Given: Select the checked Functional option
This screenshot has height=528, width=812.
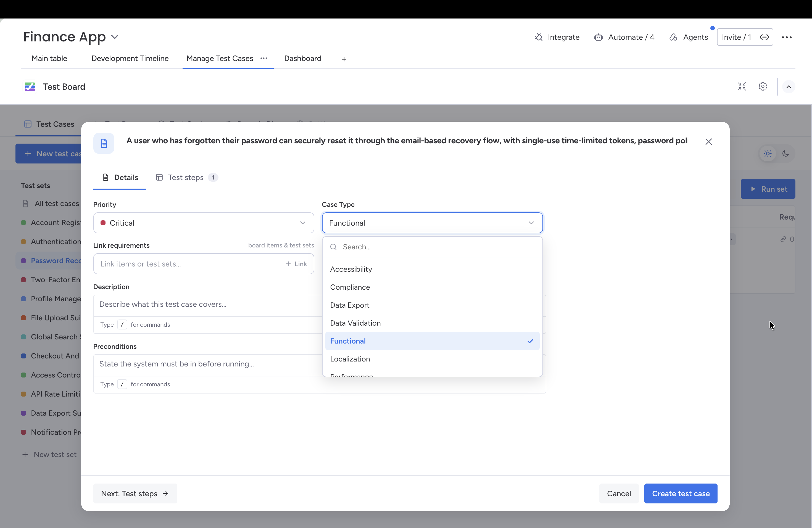Looking at the screenshot, I should [432, 341].
